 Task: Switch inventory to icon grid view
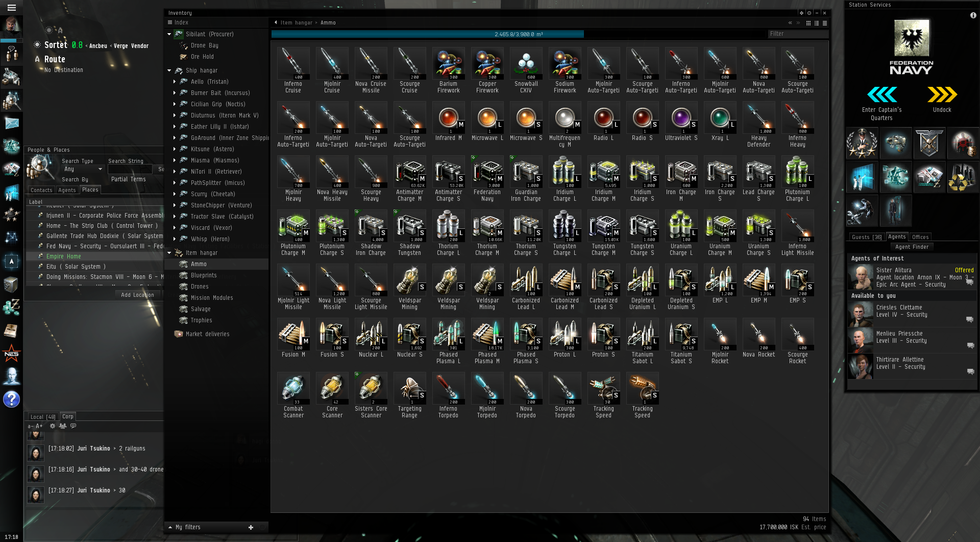tap(808, 23)
